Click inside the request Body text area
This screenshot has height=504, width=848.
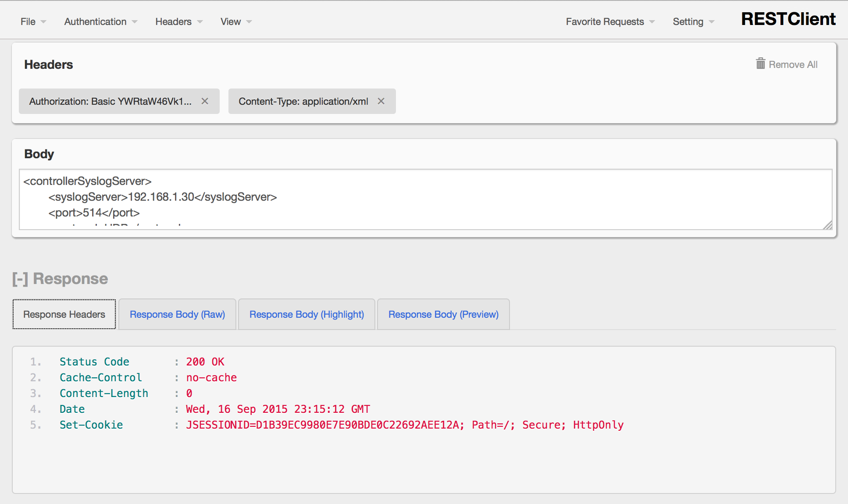[x=425, y=199]
